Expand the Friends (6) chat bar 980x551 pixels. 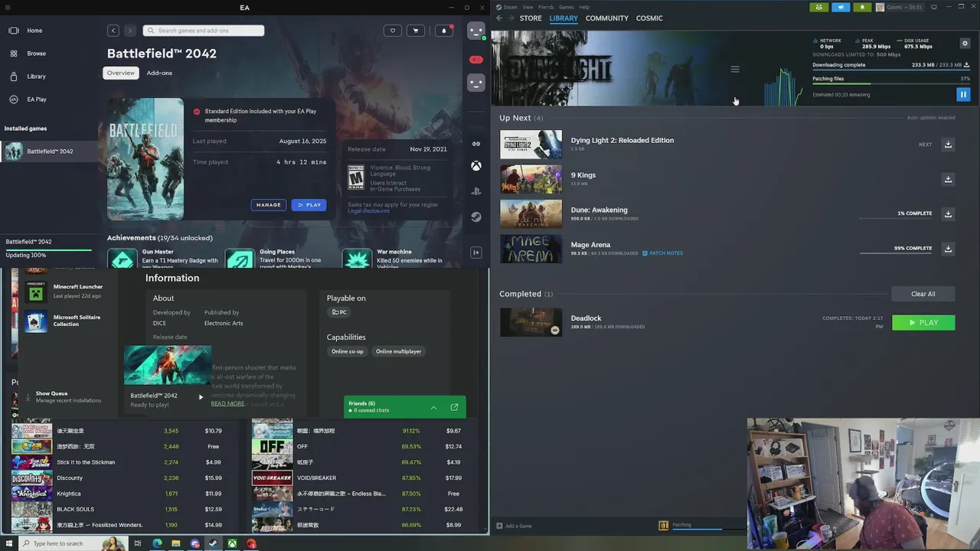[x=433, y=407]
